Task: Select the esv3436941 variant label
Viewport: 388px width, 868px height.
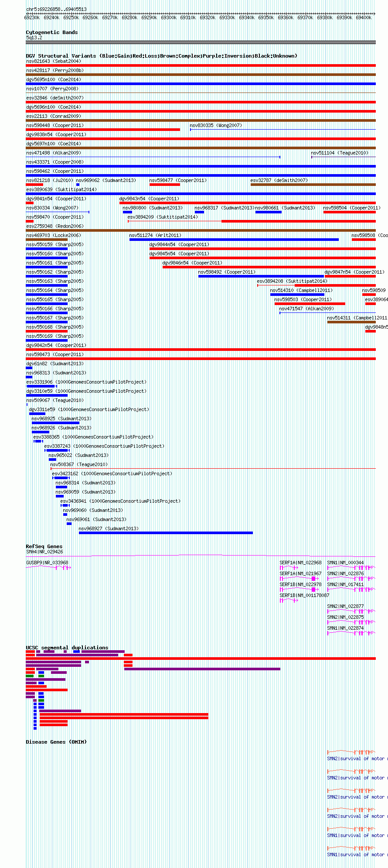Action: click(120, 501)
